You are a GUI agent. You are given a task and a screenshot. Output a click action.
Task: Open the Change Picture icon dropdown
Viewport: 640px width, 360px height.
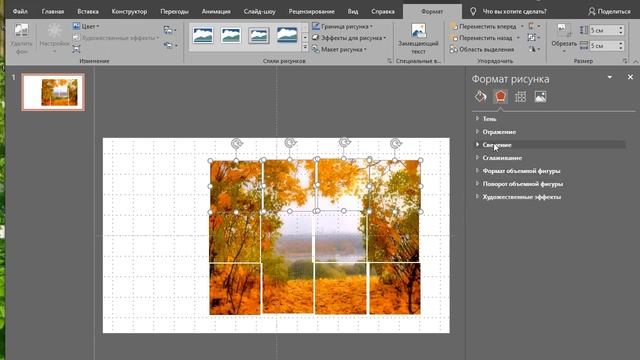click(x=169, y=30)
